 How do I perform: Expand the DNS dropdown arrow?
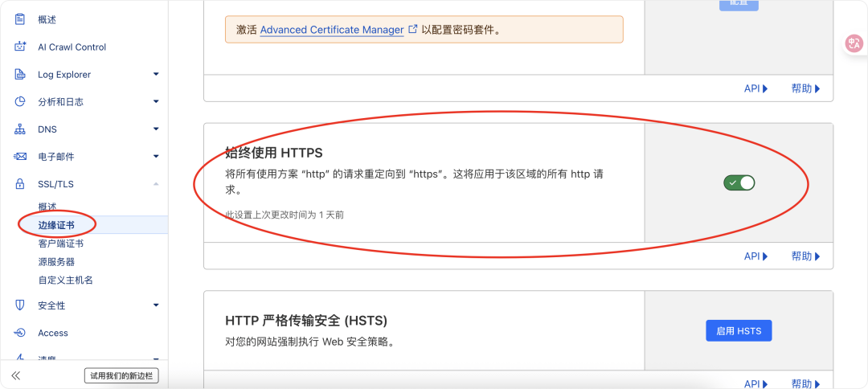[156, 129]
